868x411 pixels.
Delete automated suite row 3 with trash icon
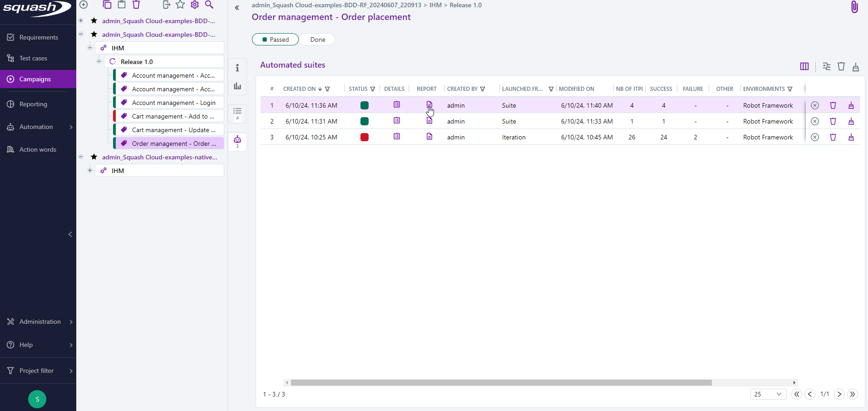click(833, 137)
